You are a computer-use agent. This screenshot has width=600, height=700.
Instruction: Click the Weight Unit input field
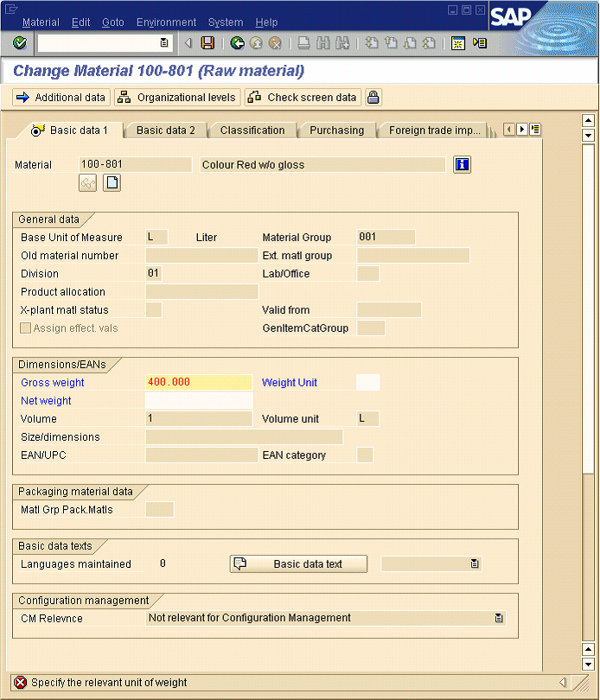click(x=367, y=383)
